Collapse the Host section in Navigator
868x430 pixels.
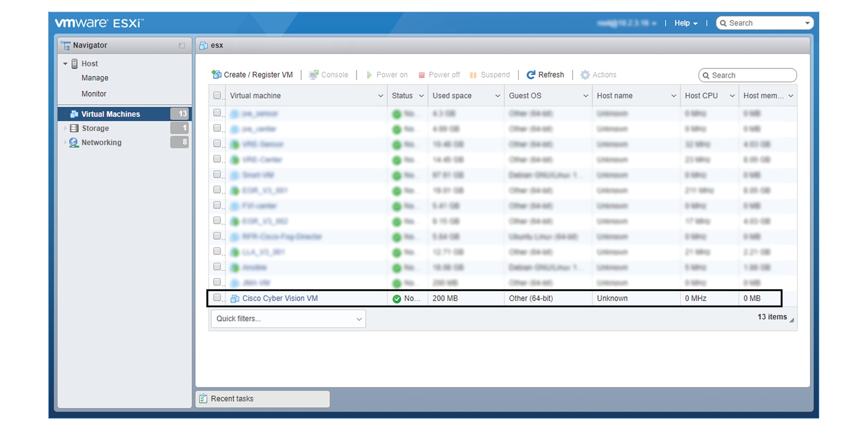(65, 63)
